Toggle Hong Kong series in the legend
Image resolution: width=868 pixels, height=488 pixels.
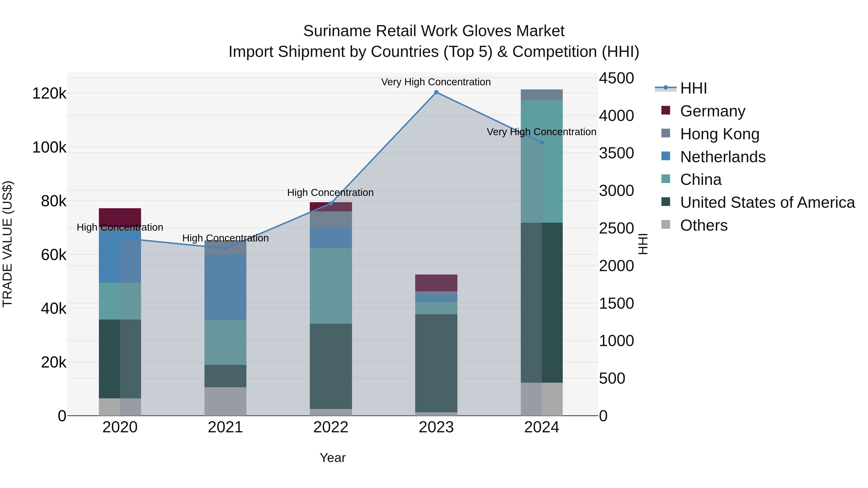coord(710,134)
